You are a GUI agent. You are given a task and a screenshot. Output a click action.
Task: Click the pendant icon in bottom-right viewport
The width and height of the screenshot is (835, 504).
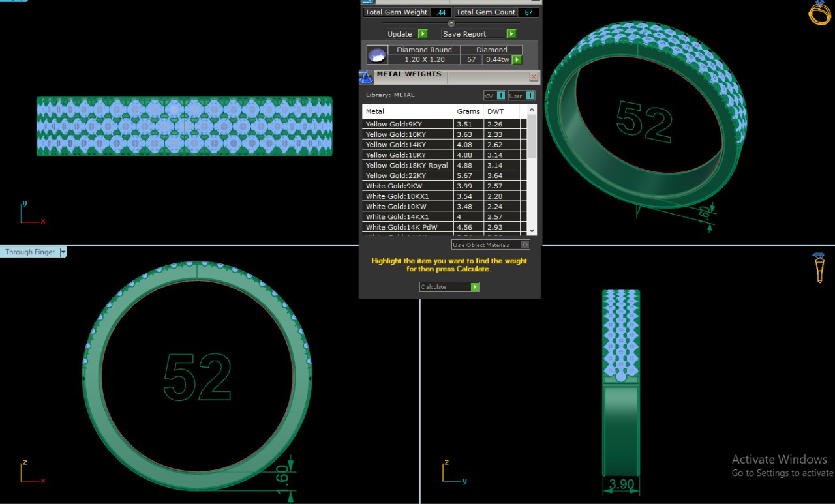[819, 267]
